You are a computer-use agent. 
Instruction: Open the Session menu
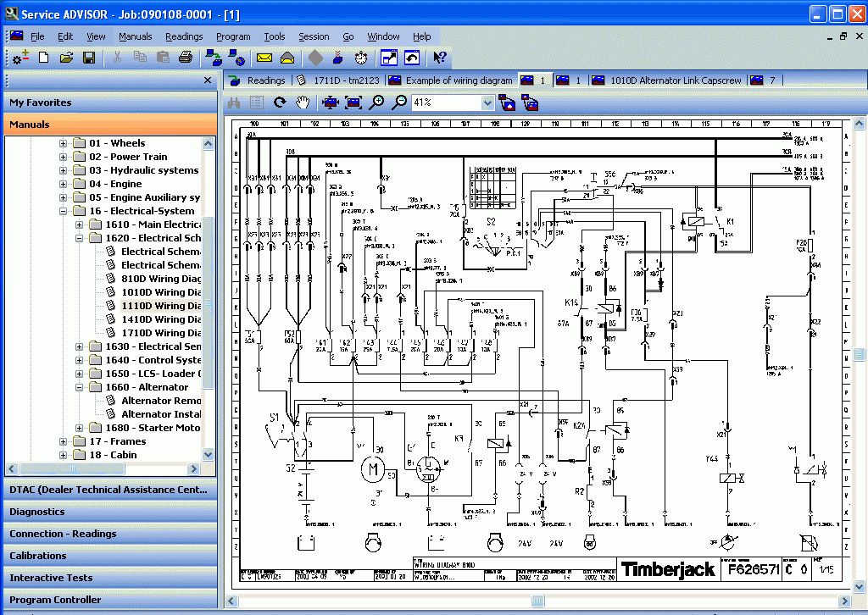[x=314, y=36]
